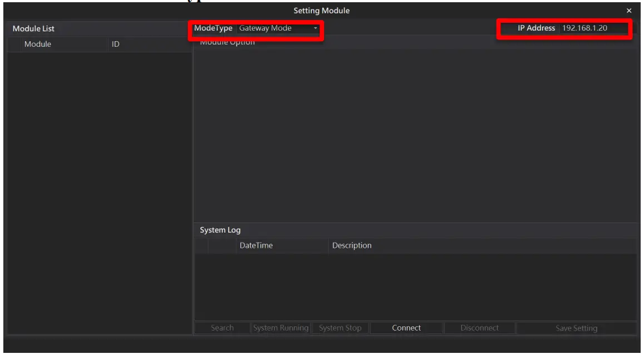This screenshot has width=644, height=354.
Task: Click the Module column header
Action: click(x=64, y=45)
